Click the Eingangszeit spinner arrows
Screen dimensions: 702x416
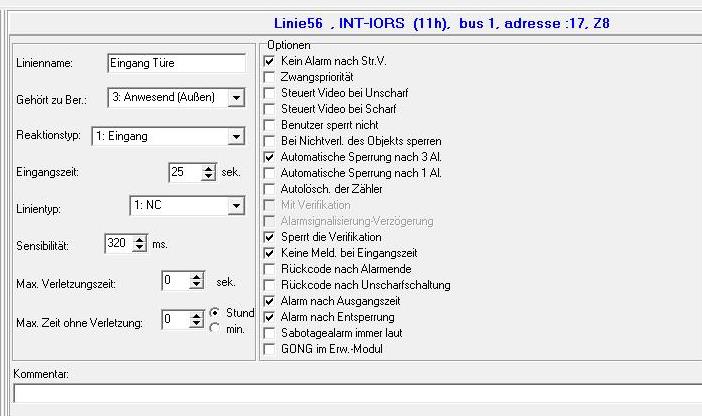(208, 172)
